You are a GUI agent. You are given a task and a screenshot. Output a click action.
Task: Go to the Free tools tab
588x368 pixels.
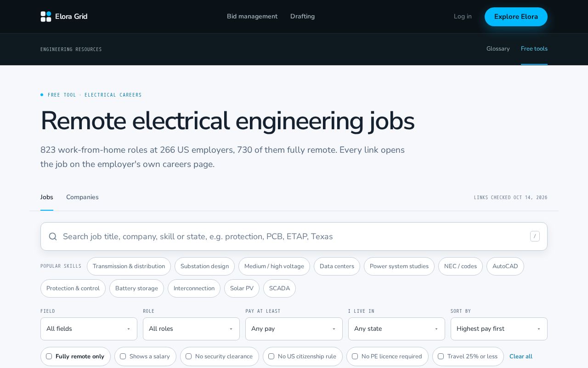(534, 49)
